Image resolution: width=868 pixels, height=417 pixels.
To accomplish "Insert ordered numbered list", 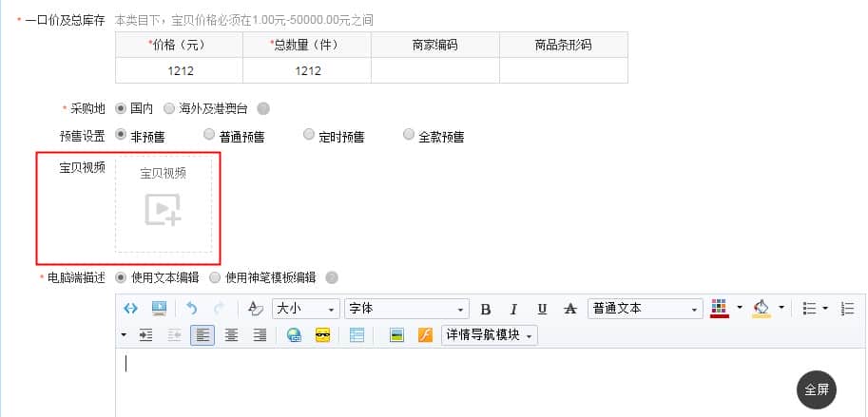I will click(x=847, y=309).
